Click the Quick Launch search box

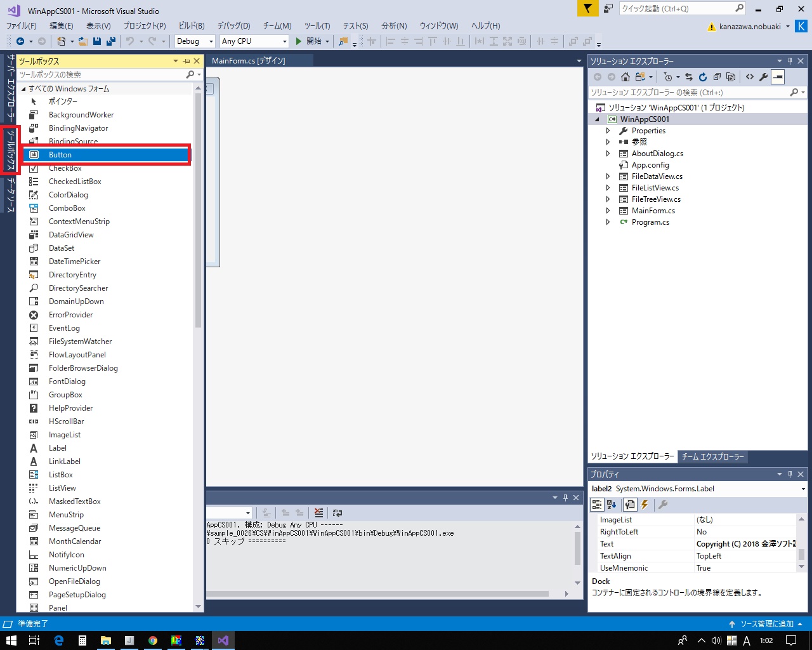pyautogui.click(x=678, y=8)
